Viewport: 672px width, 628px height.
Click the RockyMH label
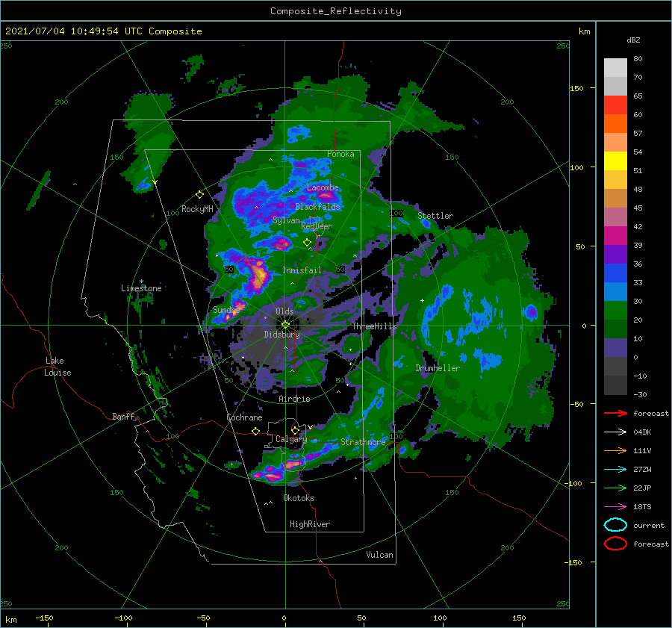tap(197, 209)
